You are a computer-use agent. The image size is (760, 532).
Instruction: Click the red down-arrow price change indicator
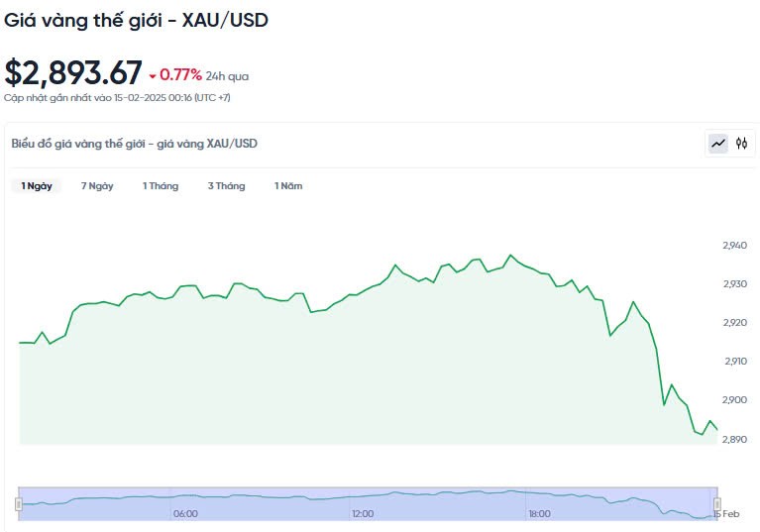click(x=153, y=75)
